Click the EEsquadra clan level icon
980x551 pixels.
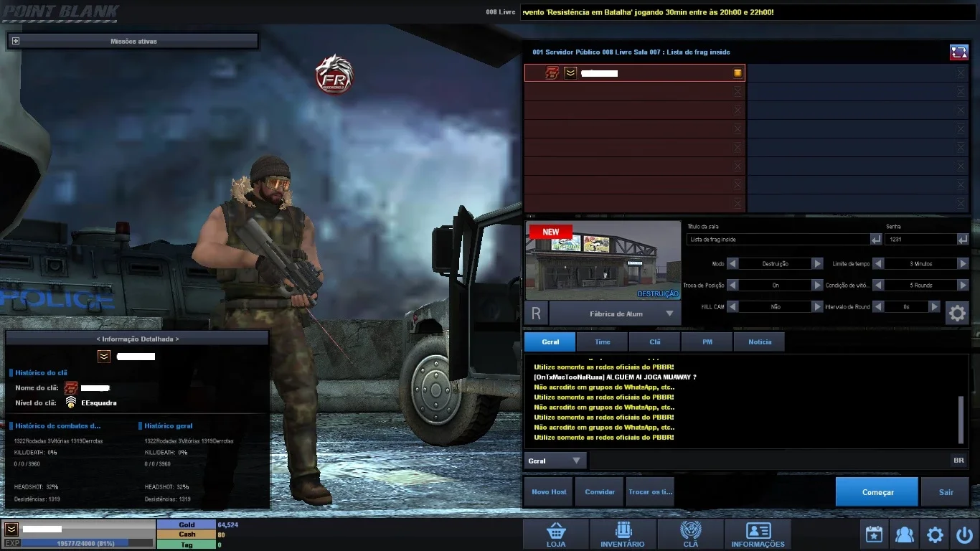[x=71, y=402]
